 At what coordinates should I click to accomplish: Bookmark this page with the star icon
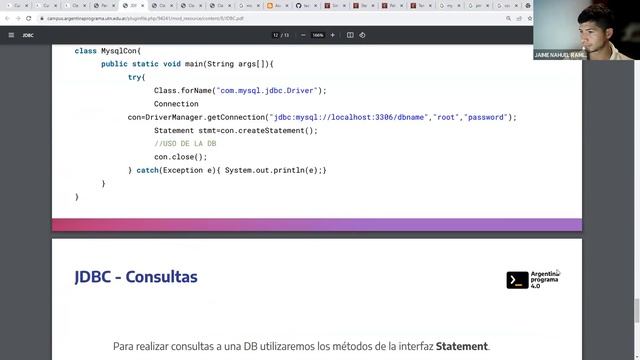click(530, 18)
